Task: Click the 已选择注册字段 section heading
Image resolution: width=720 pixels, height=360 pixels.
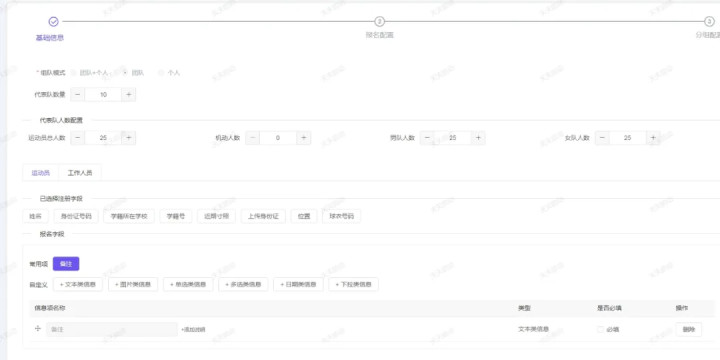Action: 61,199
